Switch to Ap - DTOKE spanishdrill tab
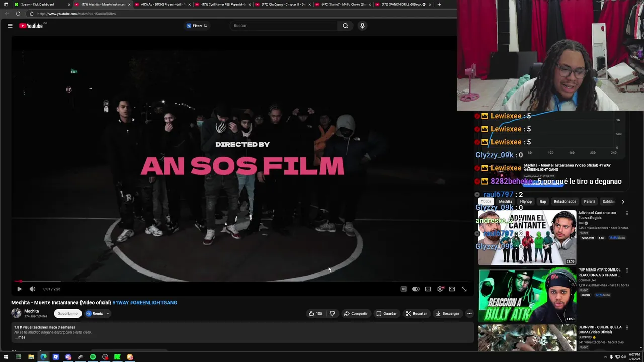Image resolution: width=644 pixels, height=362 pixels. click(163, 4)
